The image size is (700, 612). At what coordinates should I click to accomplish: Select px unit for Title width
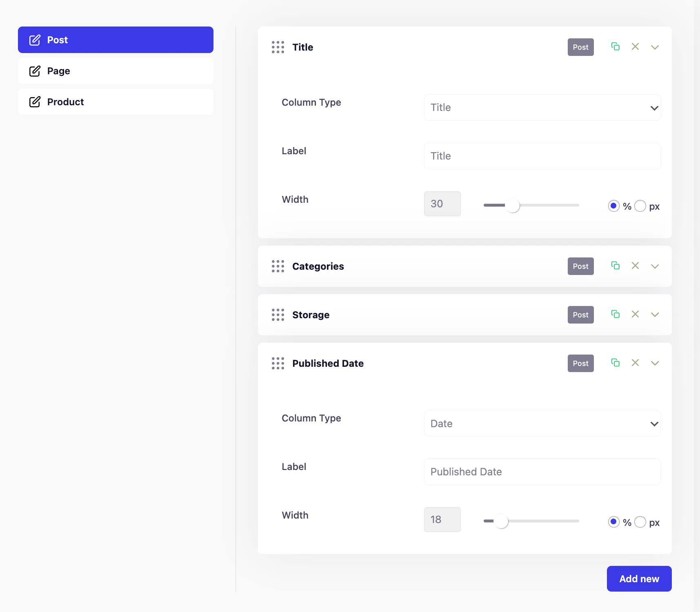click(640, 206)
